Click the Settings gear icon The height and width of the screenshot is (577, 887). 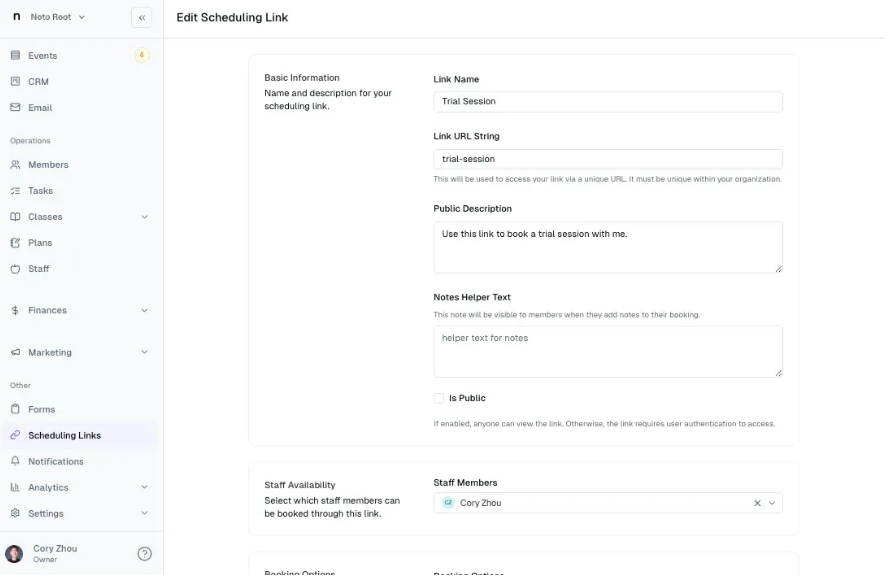[x=15, y=513]
